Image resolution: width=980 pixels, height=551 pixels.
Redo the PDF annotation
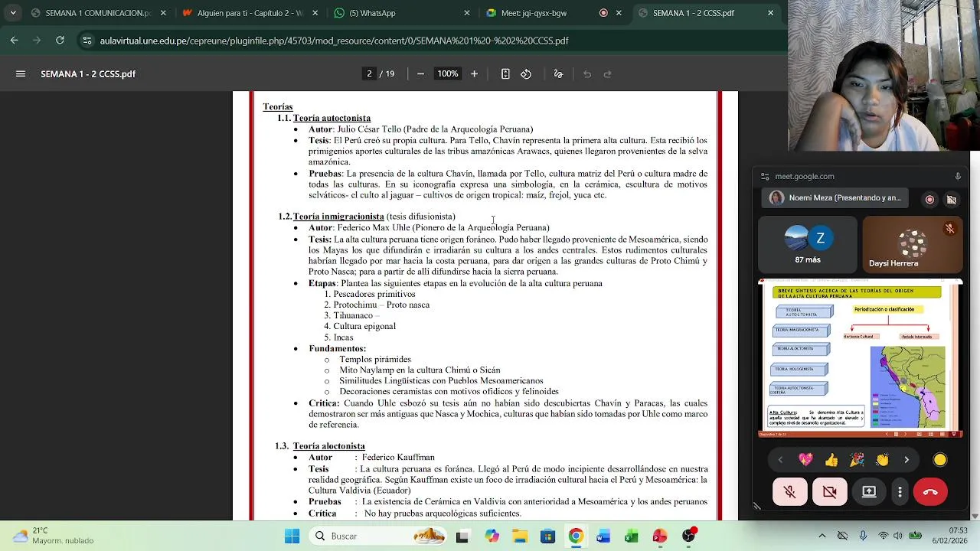[x=608, y=74]
